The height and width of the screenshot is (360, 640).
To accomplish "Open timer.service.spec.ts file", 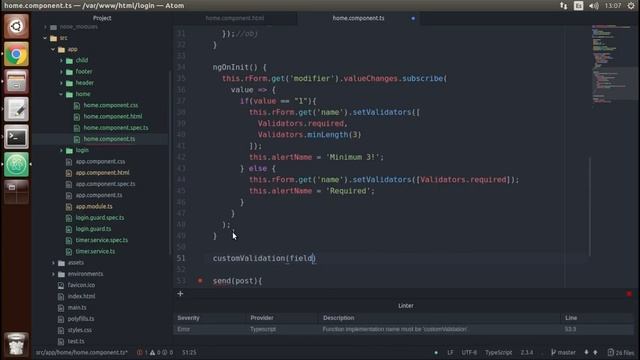I will [x=102, y=240].
